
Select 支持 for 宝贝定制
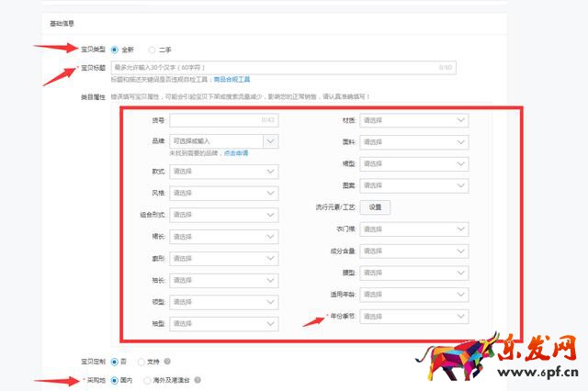click(x=140, y=362)
